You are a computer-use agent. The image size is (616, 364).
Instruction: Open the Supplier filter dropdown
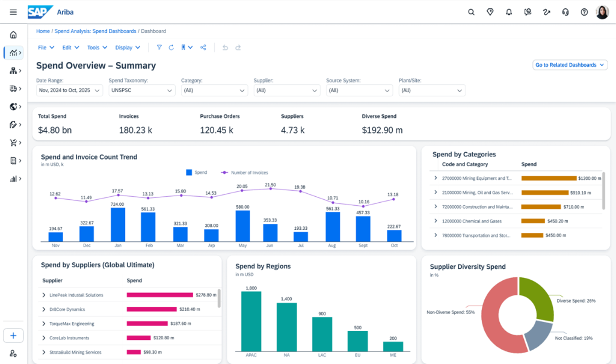coord(287,90)
